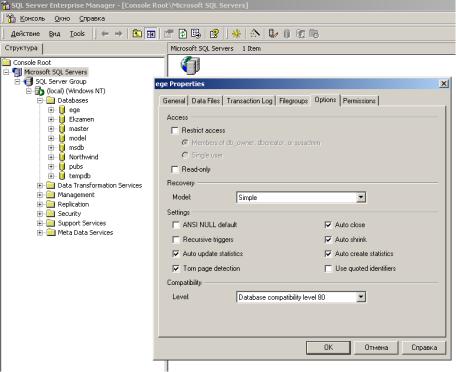The height and width of the screenshot is (372, 456).
Task: Click the new login toolbar icon
Action: [x=301, y=34]
